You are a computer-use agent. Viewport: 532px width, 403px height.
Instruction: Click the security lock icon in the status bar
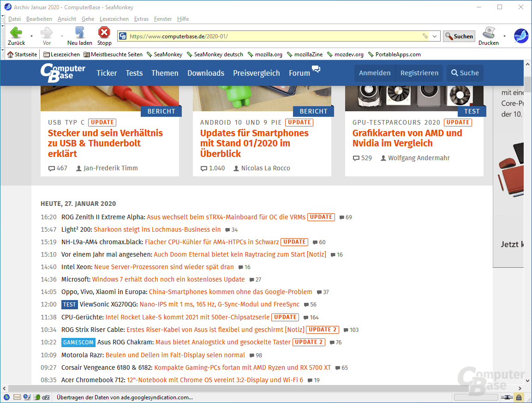coord(519,397)
